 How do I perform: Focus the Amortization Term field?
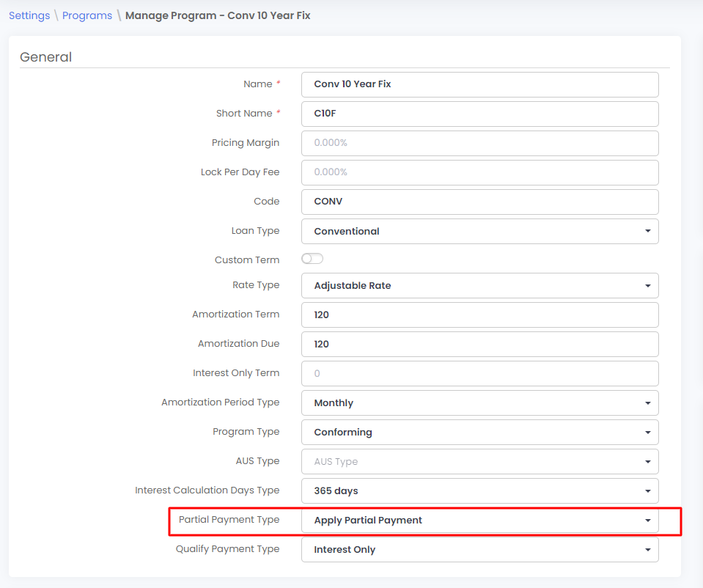tap(479, 315)
